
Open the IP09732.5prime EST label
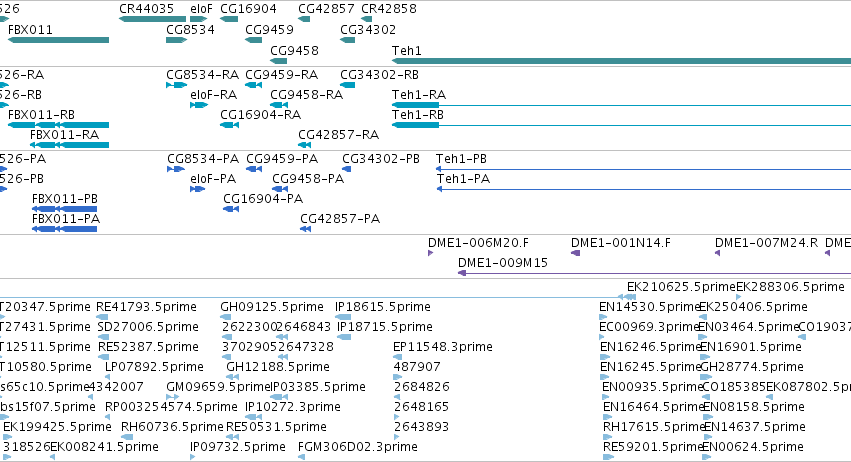click(x=238, y=447)
